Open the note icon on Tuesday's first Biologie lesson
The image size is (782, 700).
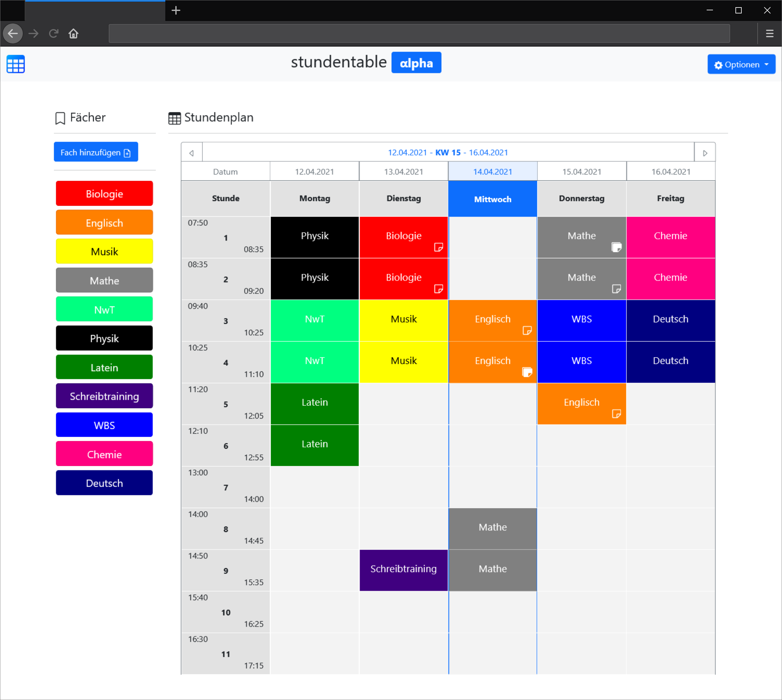(438, 247)
